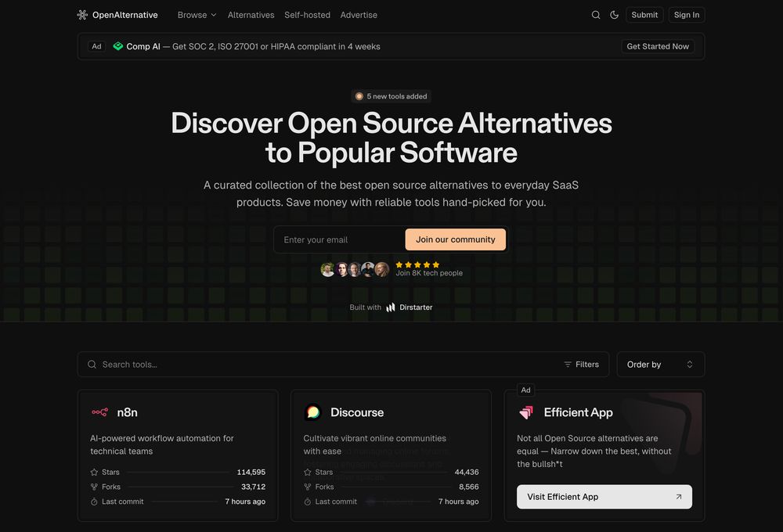Click the OpenAlternative home link
The width and height of the screenshot is (783, 532).
(117, 15)
